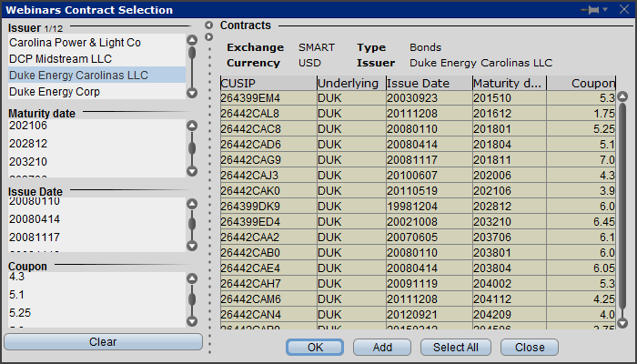
Task: Move down in the Issue Date list
Action: coord(192,247)
